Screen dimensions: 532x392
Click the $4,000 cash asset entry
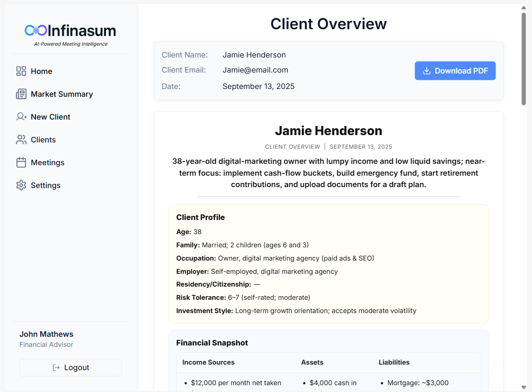point(333,383)
